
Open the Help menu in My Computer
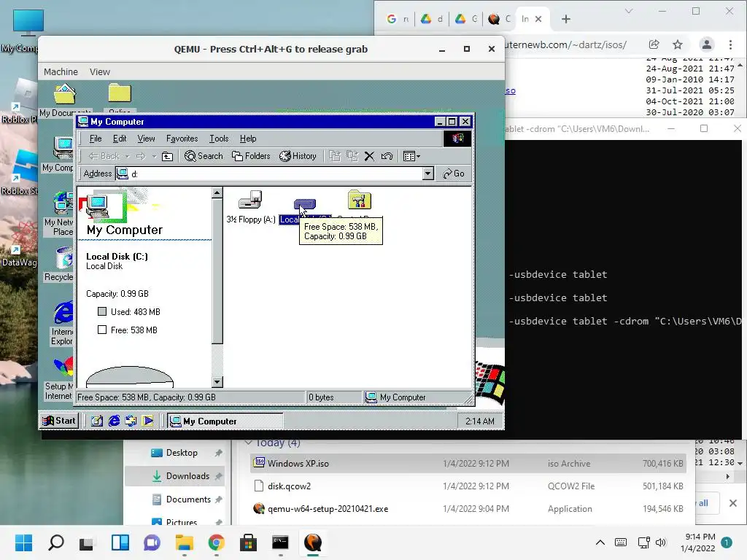[x=248, y=139]
